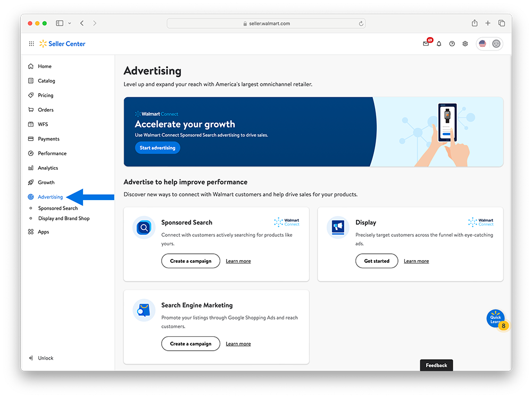The width and height of the screenshot is (532, 398).
Task: Reload page in address bar
Action: [x=361, y=23]
